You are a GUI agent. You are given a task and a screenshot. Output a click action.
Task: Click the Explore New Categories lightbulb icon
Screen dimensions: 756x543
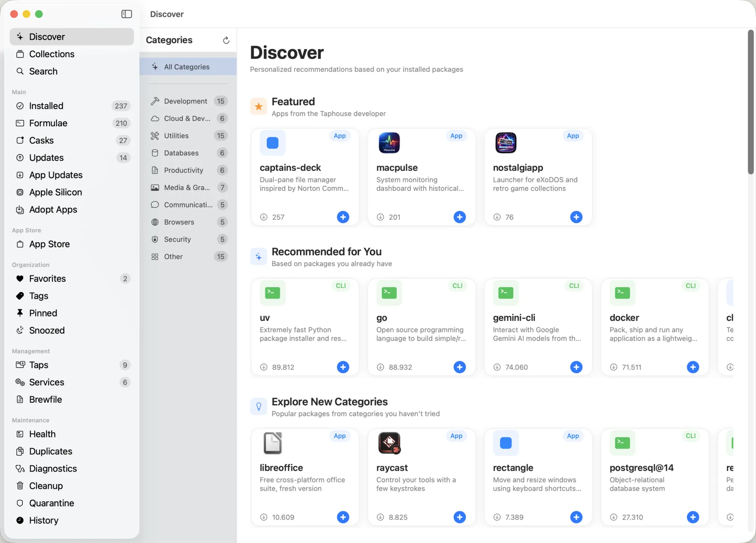[259, 407]
